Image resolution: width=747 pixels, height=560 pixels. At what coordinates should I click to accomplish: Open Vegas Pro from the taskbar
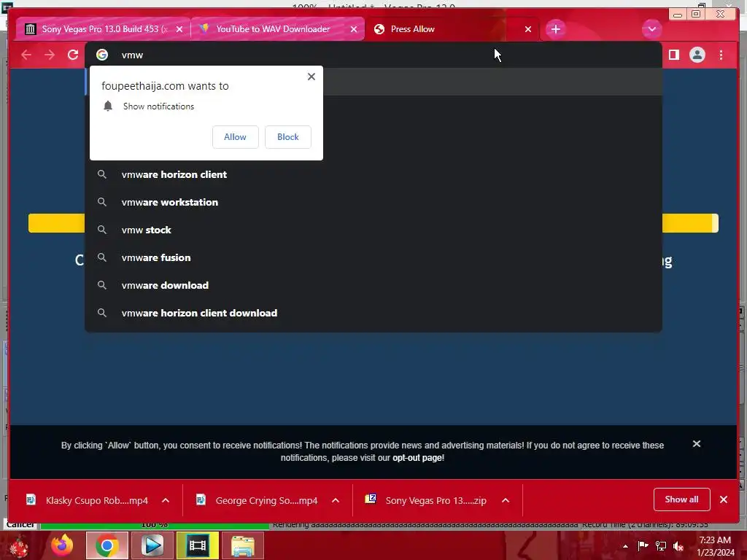[198, 545]
